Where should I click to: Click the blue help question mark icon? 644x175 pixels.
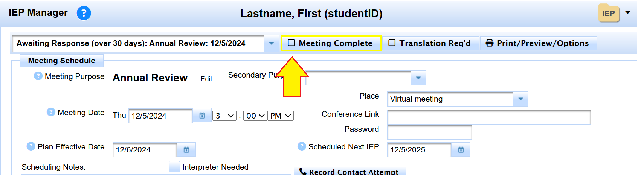[x=84, y=14]
